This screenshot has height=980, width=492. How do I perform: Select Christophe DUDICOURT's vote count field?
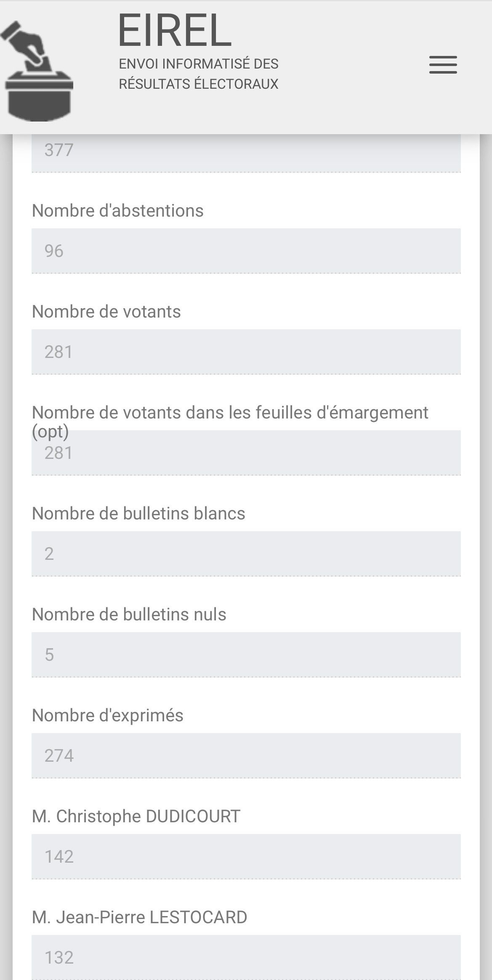coord(246,857)
